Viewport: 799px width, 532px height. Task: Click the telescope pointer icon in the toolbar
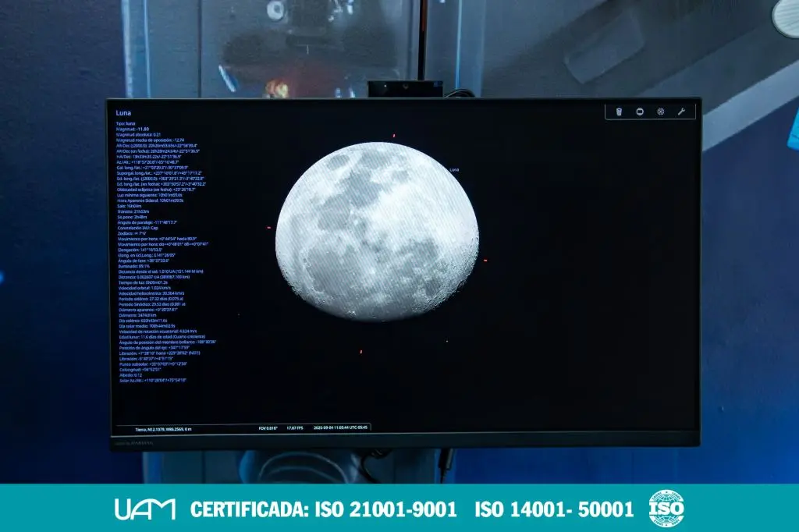pos(619,112)
